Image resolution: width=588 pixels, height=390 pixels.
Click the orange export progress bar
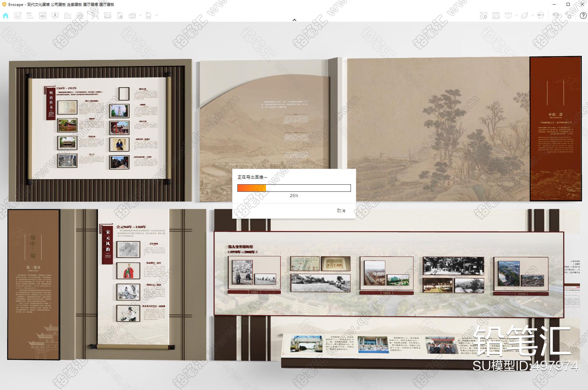[x=294, y=188]
